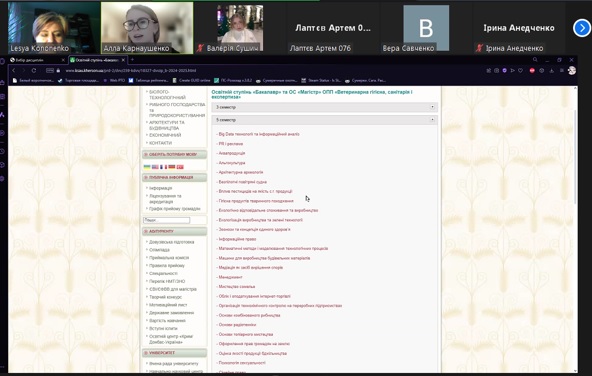Image resolution: width=592 pixels, height=376 pixels.
Task: Select the Ukrainian flag language icon
Action: click(x=147, y=167)
